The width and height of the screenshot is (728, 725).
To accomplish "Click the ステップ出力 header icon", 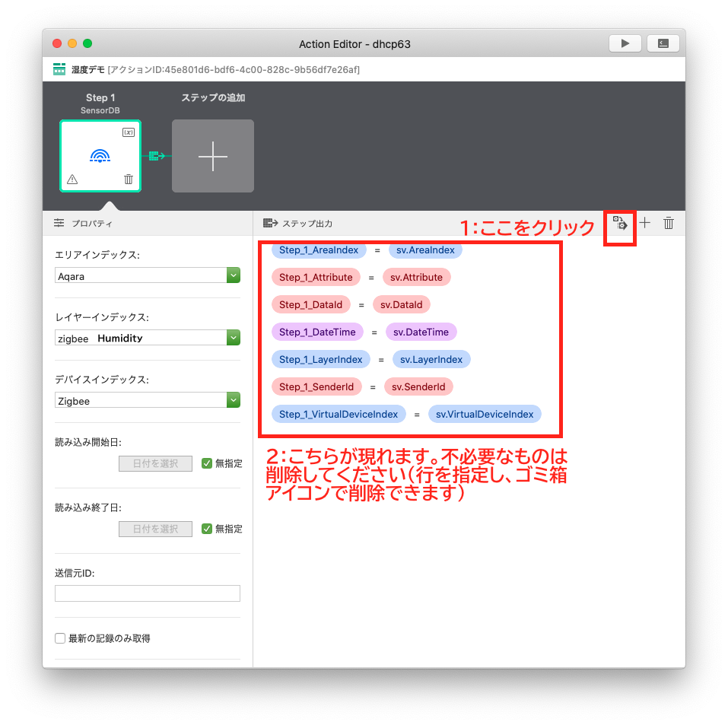I will [x=270, y=224].
